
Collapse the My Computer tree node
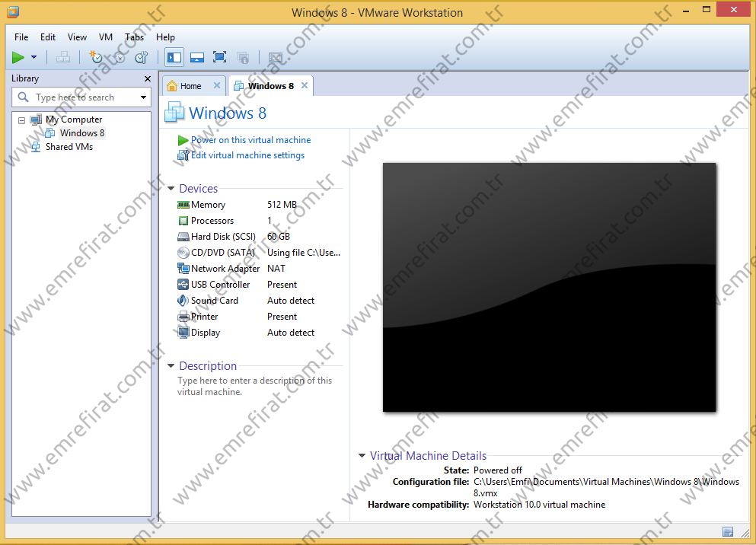pyautogui.click(x=21, y=120)
